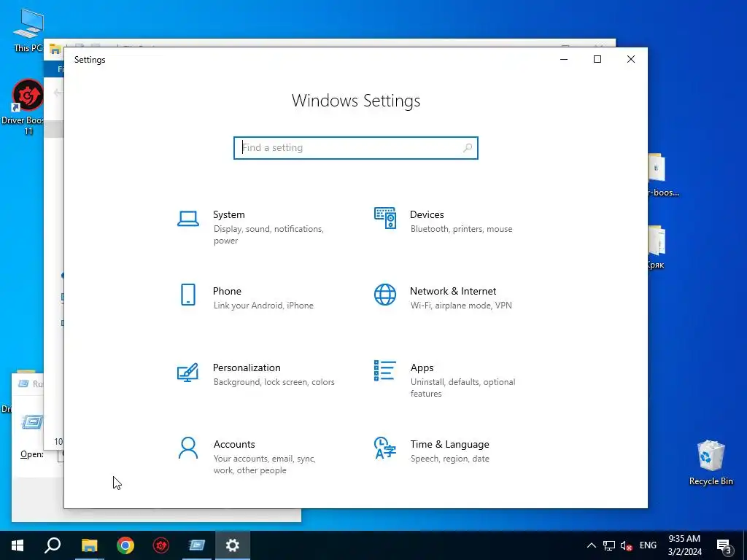Click 'Uninstall, defaults, optional features' description
Screen dimensions: 747x560
click(463, 388)
